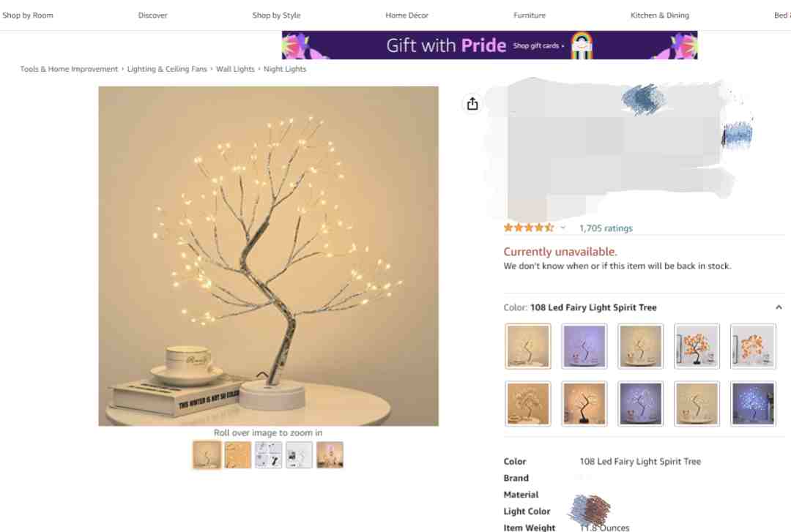Choose the orange maple tree swatch with black base
This screenshot has height=532, width=791.
pyautogui.click(x=697, y=346)
